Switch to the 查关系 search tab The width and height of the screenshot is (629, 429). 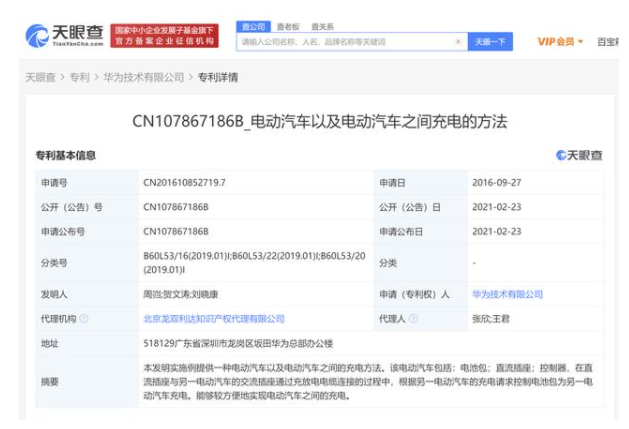point(322,26)
